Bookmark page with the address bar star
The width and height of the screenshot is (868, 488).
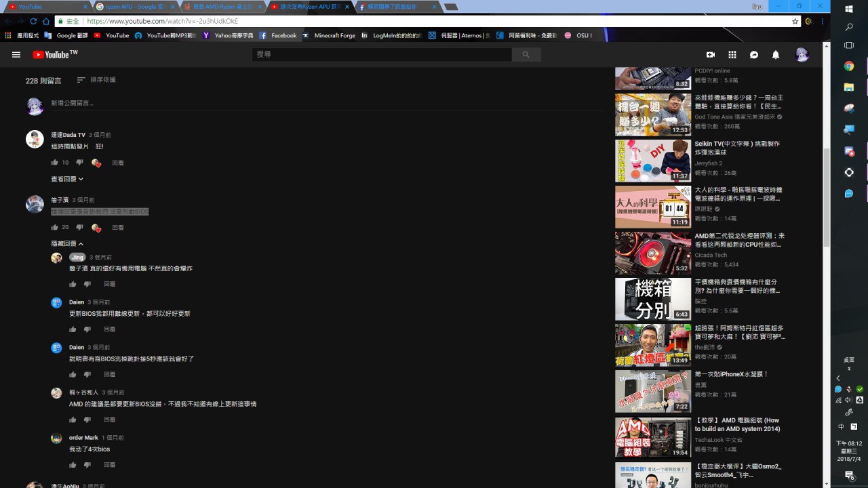(x=795, y=21)
